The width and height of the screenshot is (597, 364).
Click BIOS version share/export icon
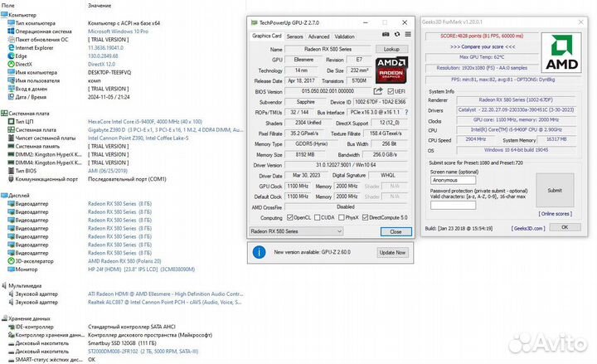tap(378, 91)
